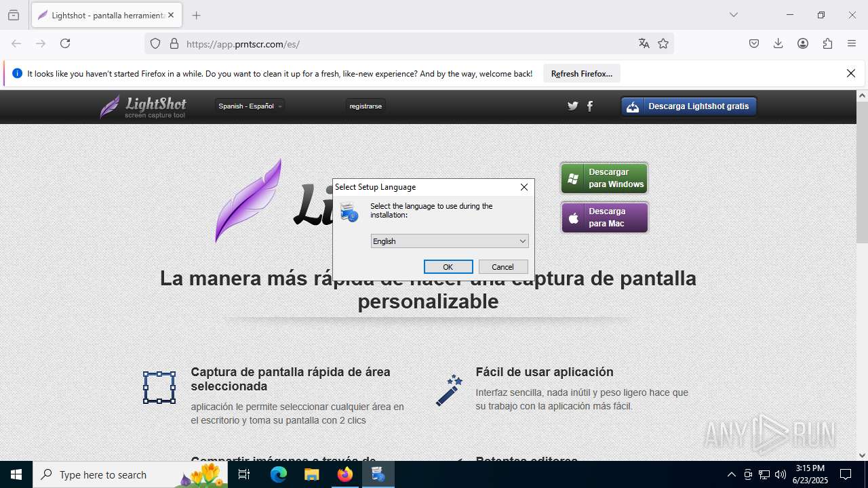This screenshot has width=868, height=488.
Task: Click the LightShot logo
Action: pos(143,106)
